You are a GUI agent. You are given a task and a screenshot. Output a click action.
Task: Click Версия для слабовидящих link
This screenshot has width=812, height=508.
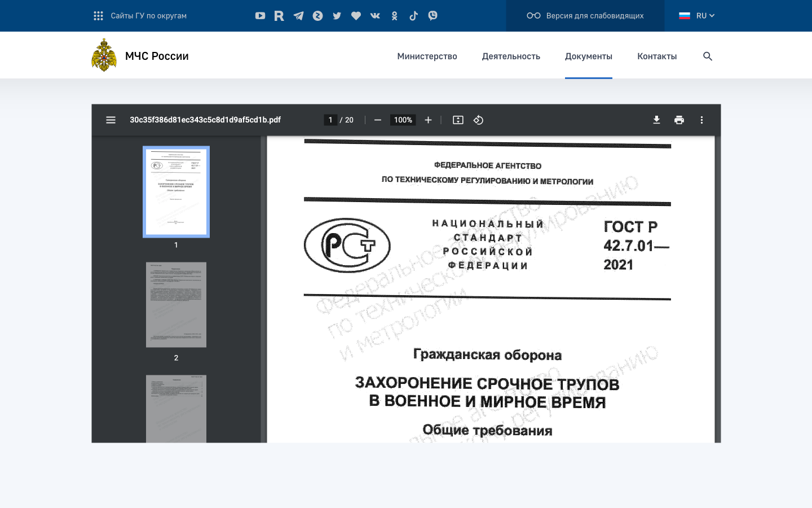click(595, 16)
